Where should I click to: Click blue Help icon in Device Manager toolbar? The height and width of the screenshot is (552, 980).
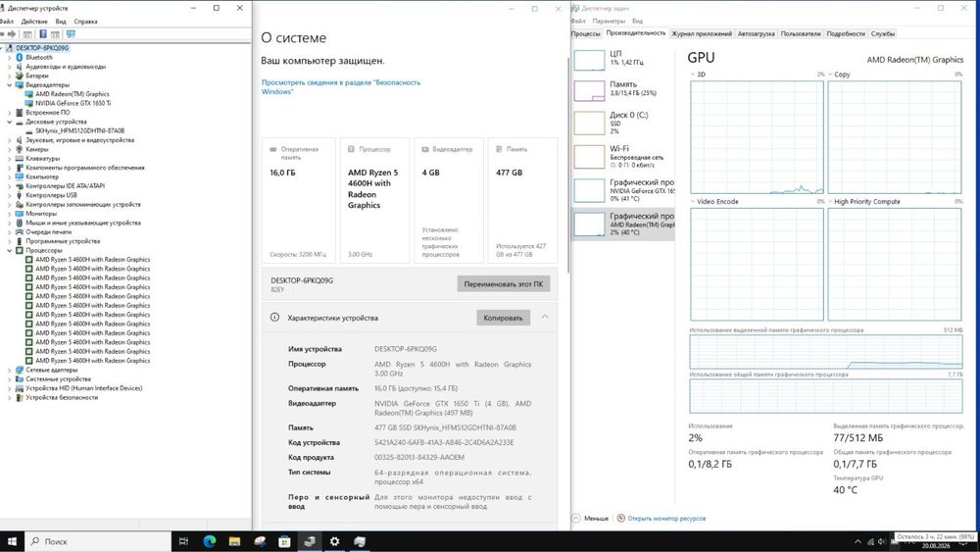point(43,34)
